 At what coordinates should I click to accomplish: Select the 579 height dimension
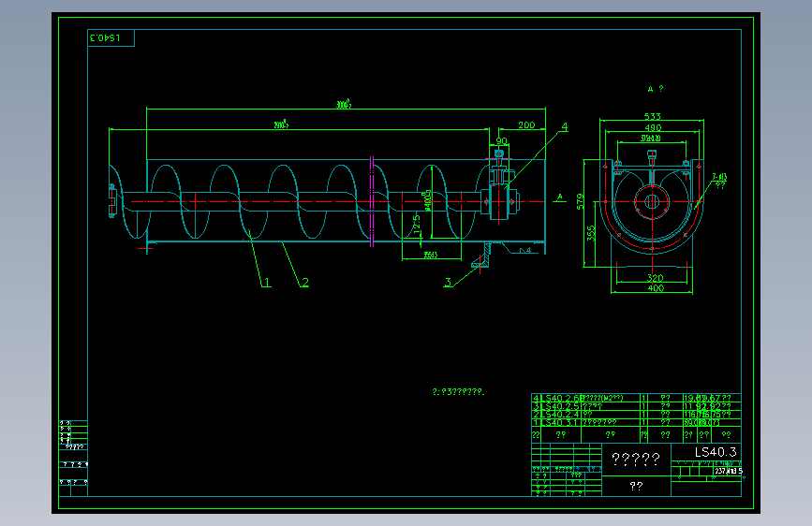(x=580, y=201)
